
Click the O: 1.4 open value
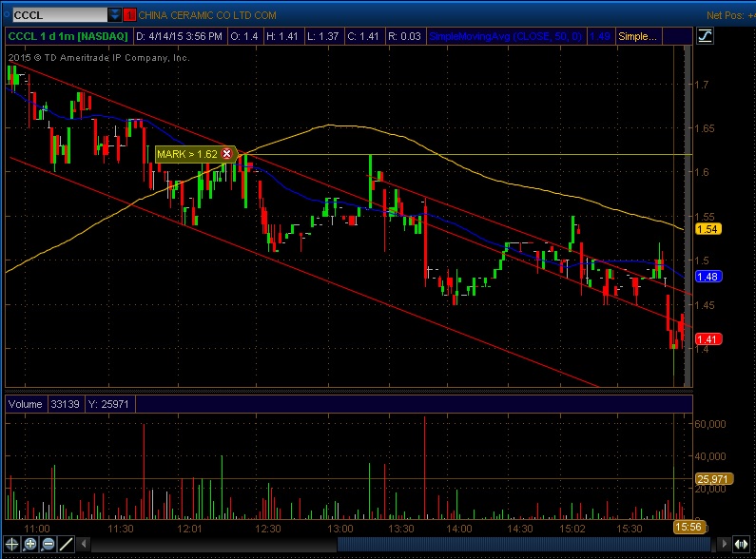pos(244,36)
